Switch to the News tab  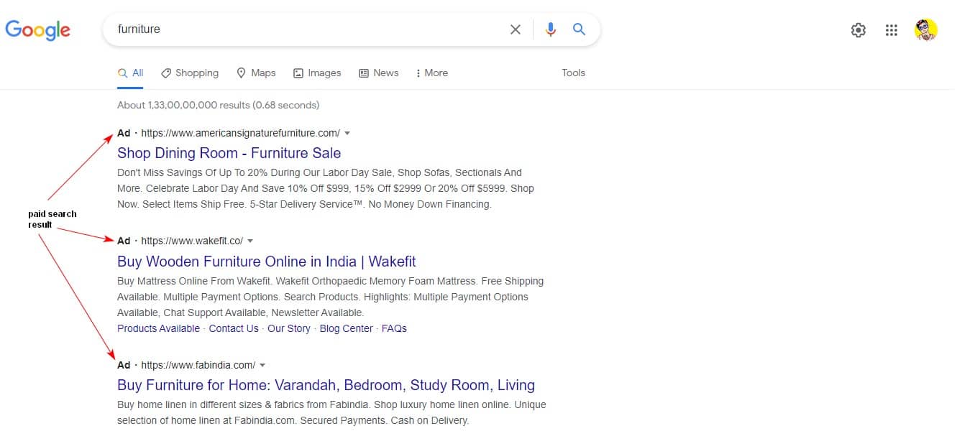tap(378, 73)
